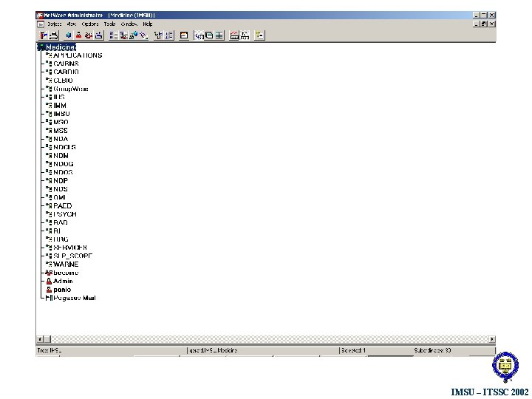The width and height of the screenshot is (532, 399).
Task: Click the user icon beside Admin
Action: (x=49, y=281)
